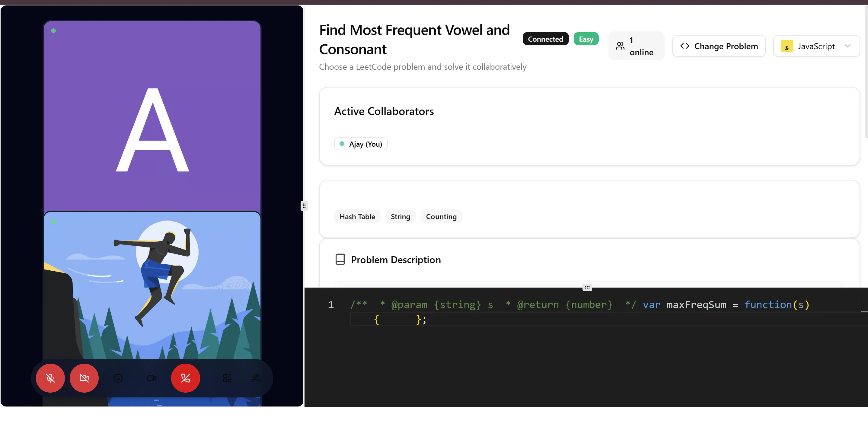Click the Change Problem button
The height and width of the screenshot is (440, 868).
tap(719, 46)
